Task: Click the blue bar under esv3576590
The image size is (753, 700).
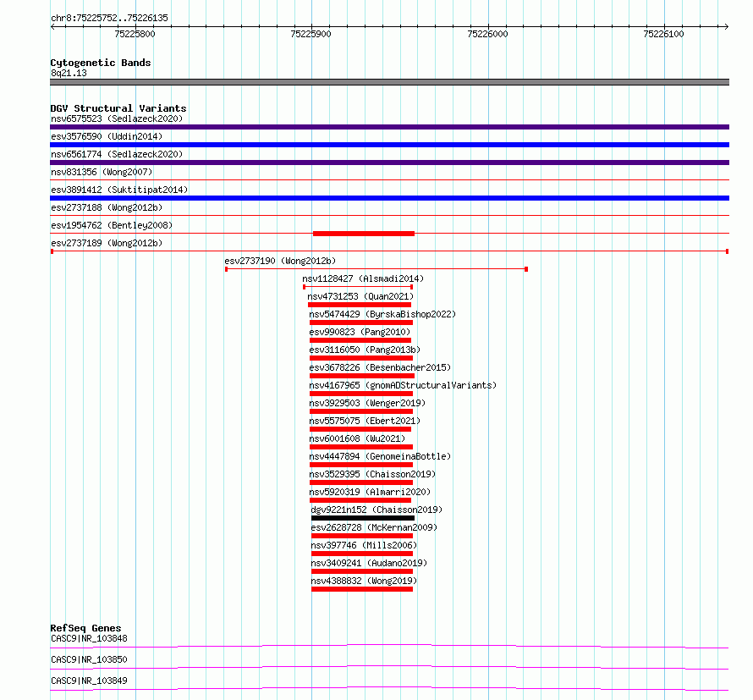Action: (x=389, y=145)
